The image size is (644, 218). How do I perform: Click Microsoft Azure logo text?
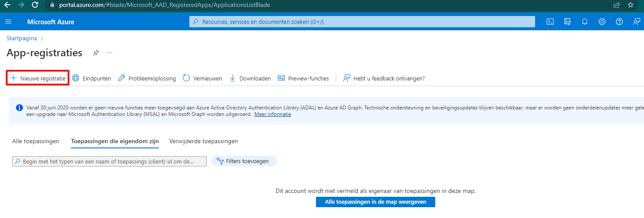click(x=51, y=22)
